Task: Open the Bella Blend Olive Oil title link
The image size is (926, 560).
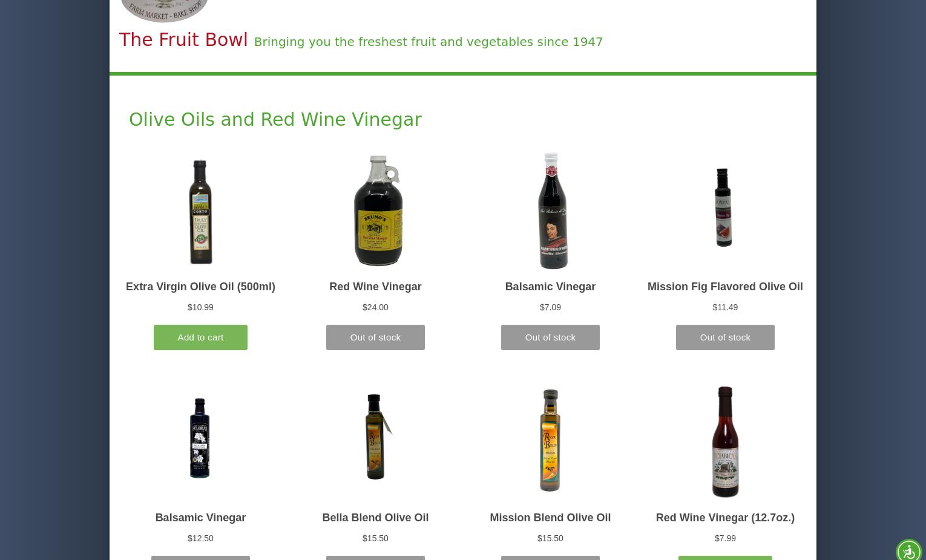Action: tap(375, 518)
